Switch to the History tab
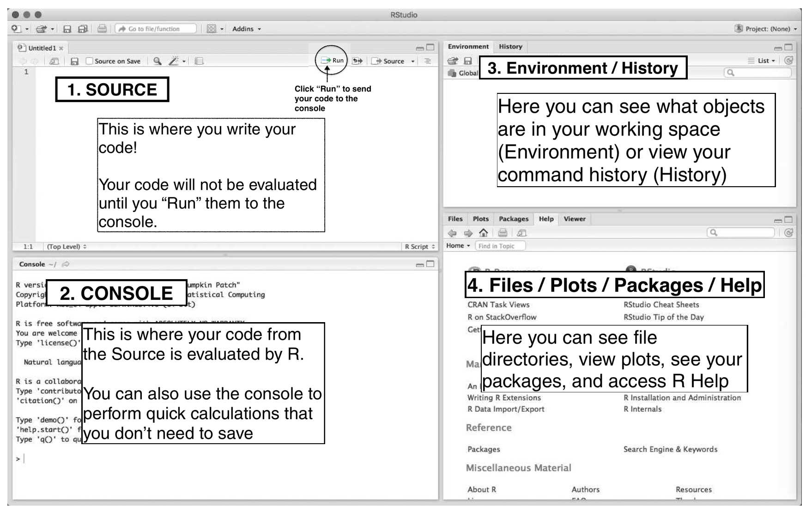This screenshot has height=513, width=812. point(510,47)
